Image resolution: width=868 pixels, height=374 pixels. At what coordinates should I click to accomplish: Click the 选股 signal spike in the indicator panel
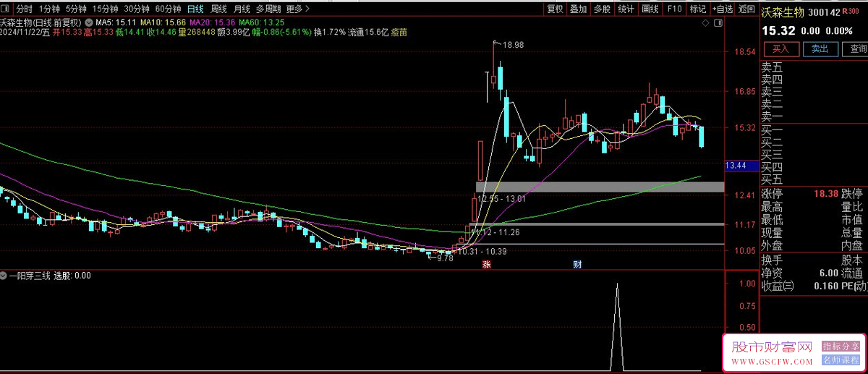[617, 326]
